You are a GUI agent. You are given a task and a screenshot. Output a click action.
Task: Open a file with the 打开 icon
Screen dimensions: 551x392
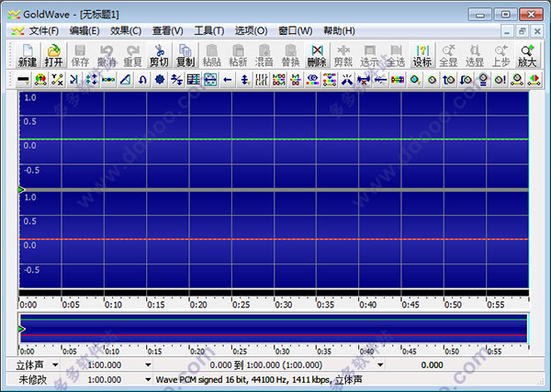(53, 55)
